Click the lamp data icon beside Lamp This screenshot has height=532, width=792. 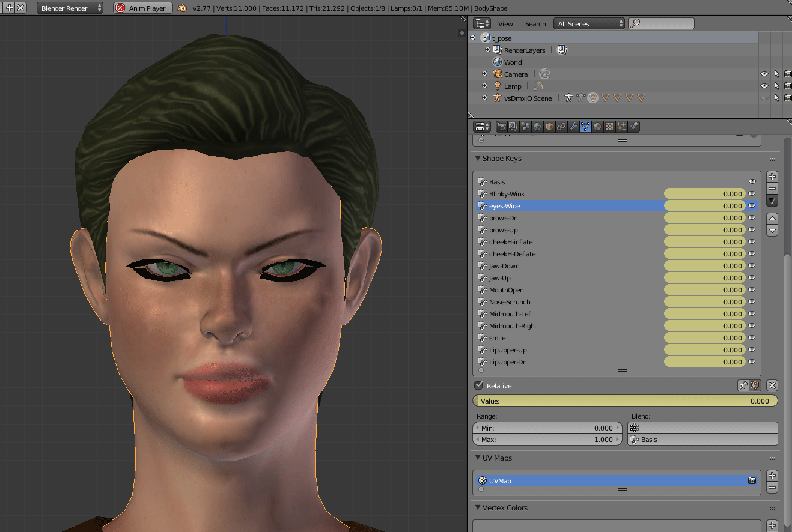click(538, 86)
